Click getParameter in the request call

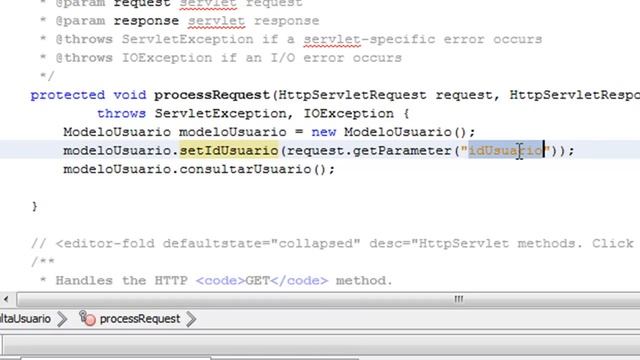click(x=402, y=151)
